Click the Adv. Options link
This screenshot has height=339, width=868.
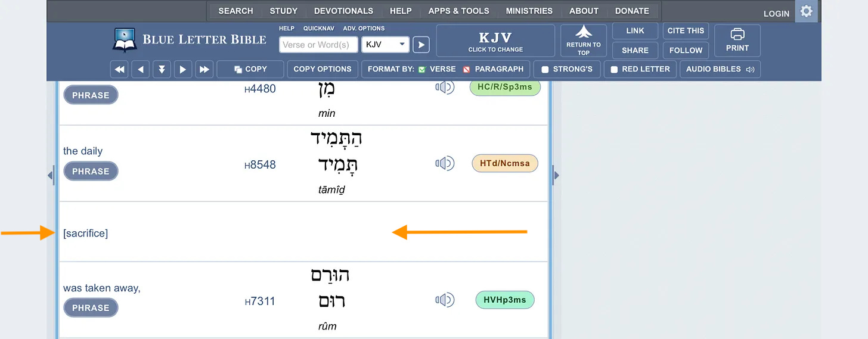tap(364, 28)
